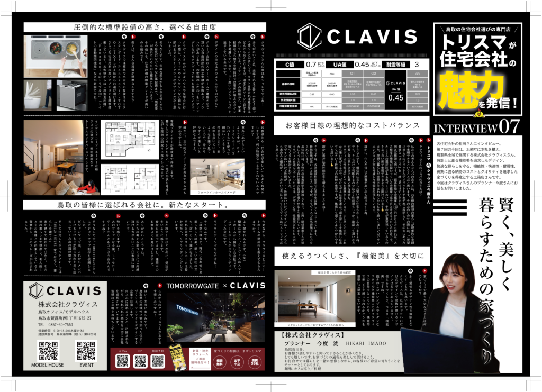Image resolution: width=542 pixels, height=392 pixels.
Task: Click the smartphone mockup image
Action: coord(178,358)
